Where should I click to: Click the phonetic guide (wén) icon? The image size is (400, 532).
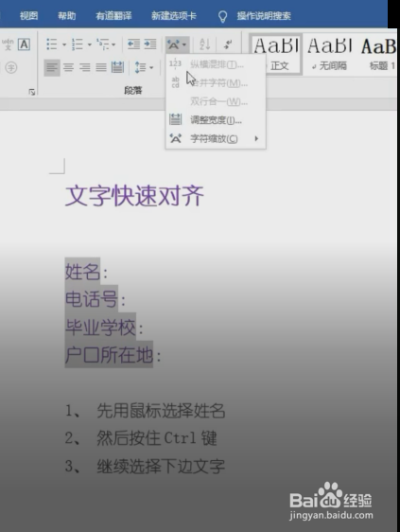8,44
